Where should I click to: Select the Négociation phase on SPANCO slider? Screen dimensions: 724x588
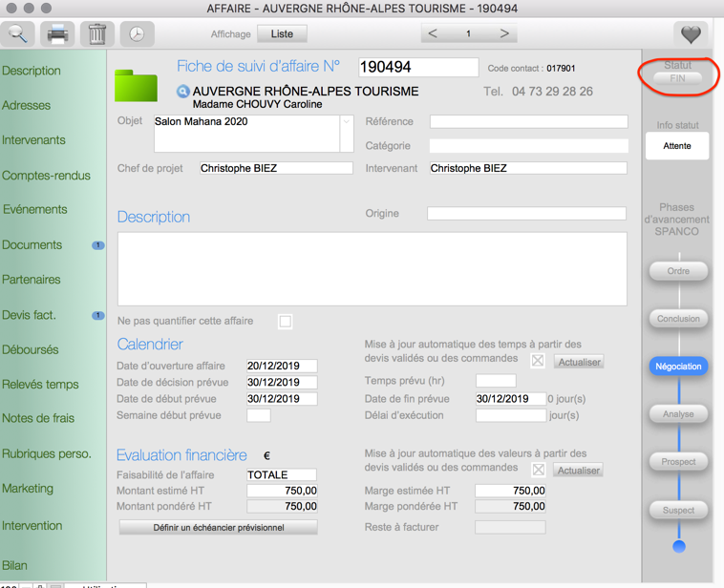(x=678, y=367)
